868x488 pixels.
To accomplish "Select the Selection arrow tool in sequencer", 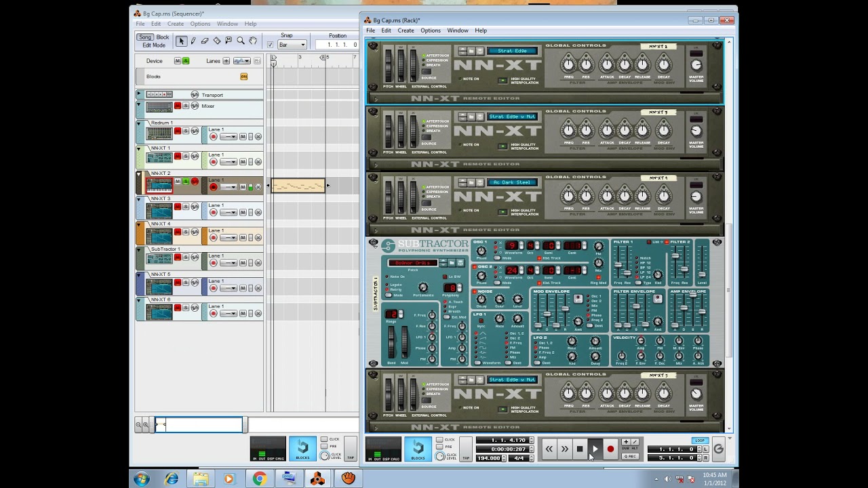I will click(x=181, y=41).
